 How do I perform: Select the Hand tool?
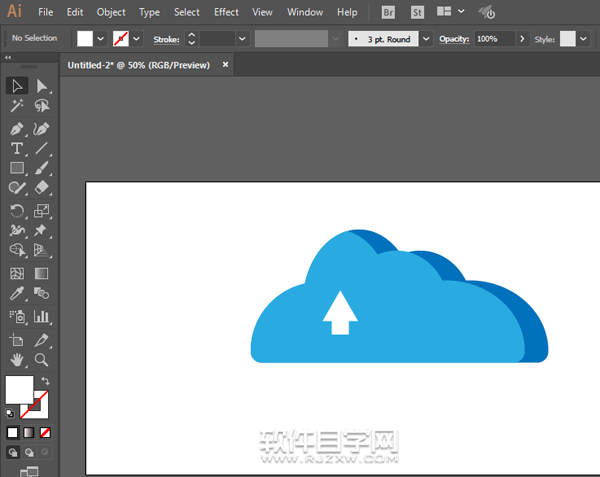click(x=17, y=359)
